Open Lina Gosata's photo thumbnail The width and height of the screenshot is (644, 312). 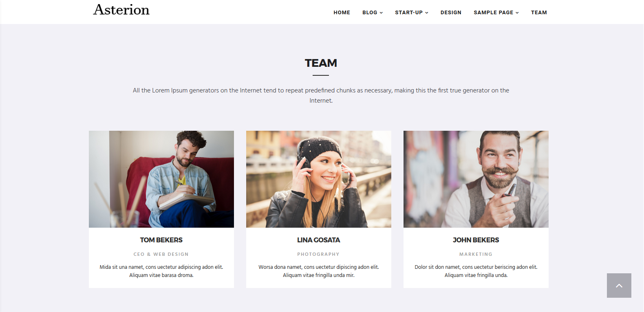319,179
